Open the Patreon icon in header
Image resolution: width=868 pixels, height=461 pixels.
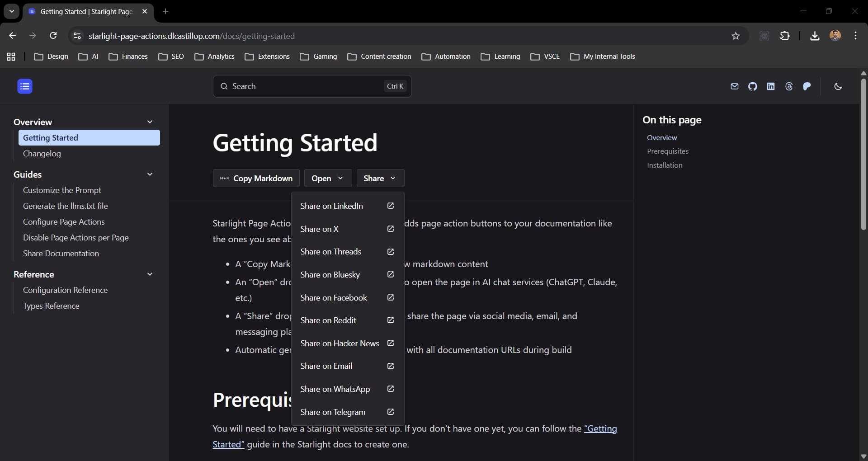[807, 86]
